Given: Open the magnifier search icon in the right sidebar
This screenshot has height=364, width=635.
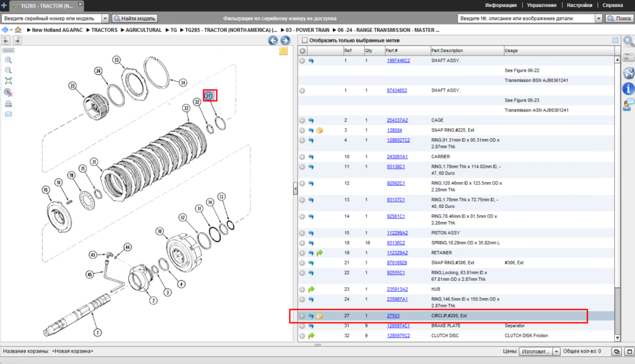Looking at the screenshot, I should (629, 42).
